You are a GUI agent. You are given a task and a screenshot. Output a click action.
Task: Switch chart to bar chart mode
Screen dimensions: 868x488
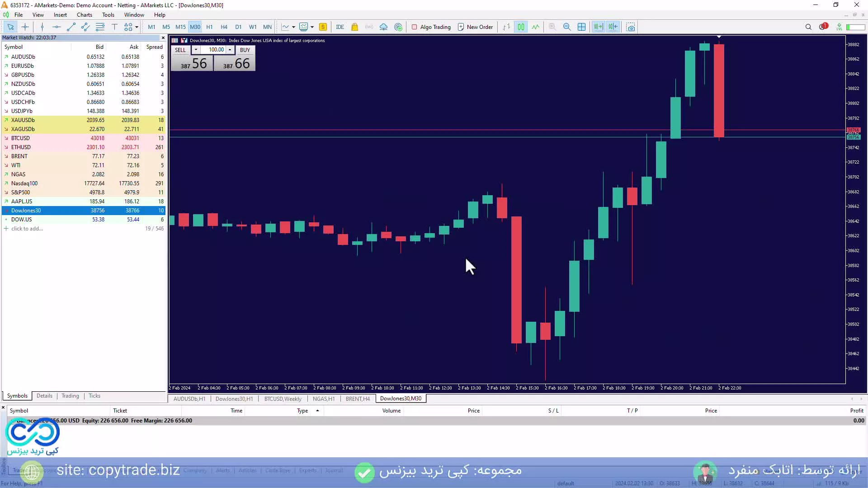tap(506, 27)
